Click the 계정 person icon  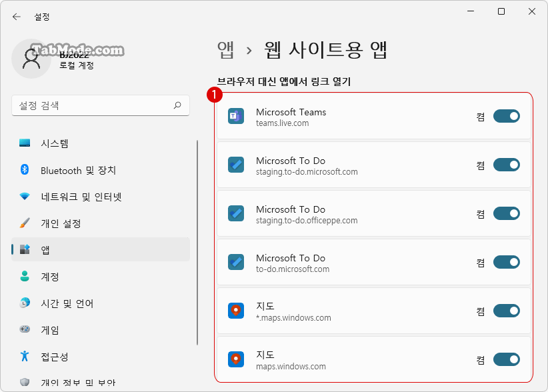click(25, 276)
